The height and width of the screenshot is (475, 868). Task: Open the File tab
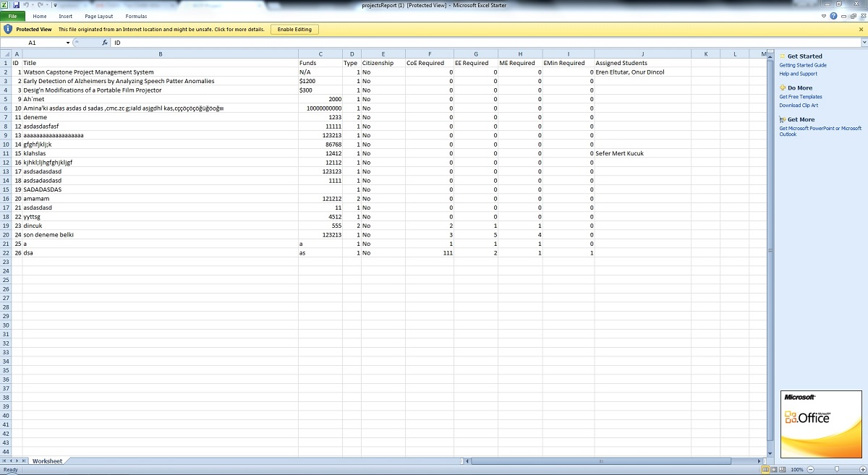point(13,16)
